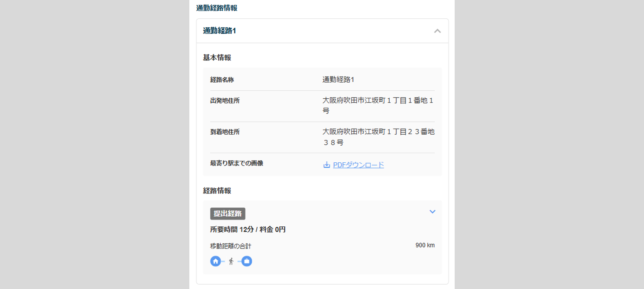Select the 通勤経路1 header title
The height and width of the screenshot is (289, 644).
click(x=220, y=31)
